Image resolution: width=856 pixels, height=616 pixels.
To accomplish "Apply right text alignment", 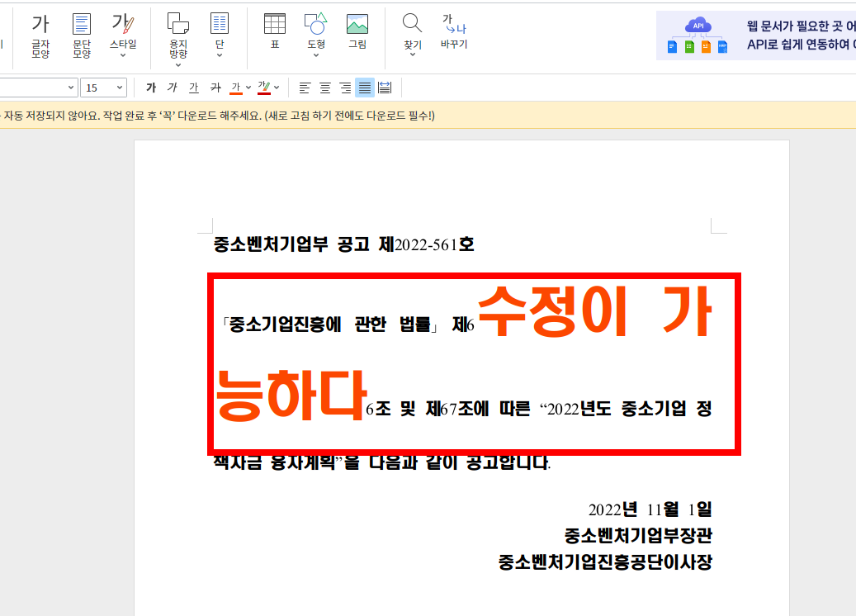I will pyautogui.click(x=344, y=87).
